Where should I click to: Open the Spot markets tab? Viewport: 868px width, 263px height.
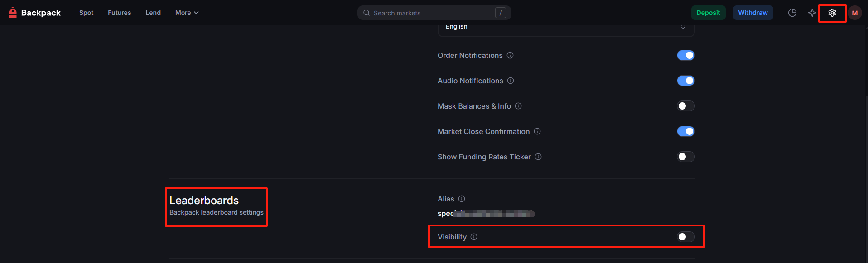86,13
